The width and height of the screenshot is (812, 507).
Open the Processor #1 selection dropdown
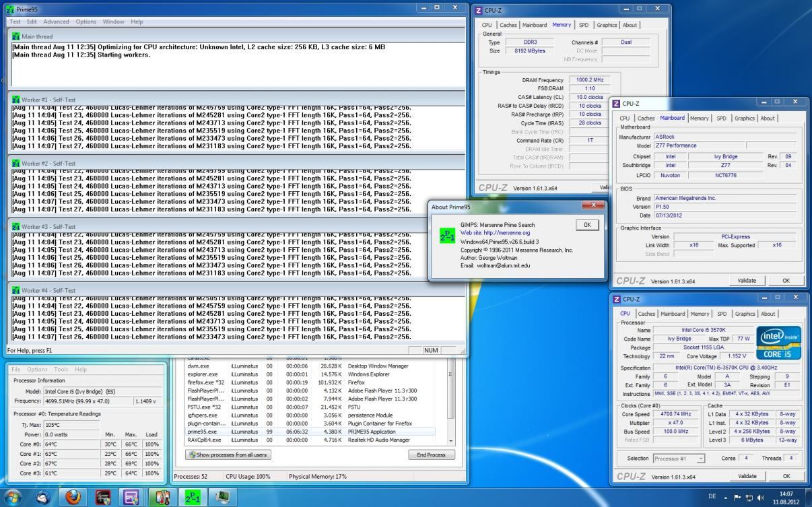(x=680, y=459)
